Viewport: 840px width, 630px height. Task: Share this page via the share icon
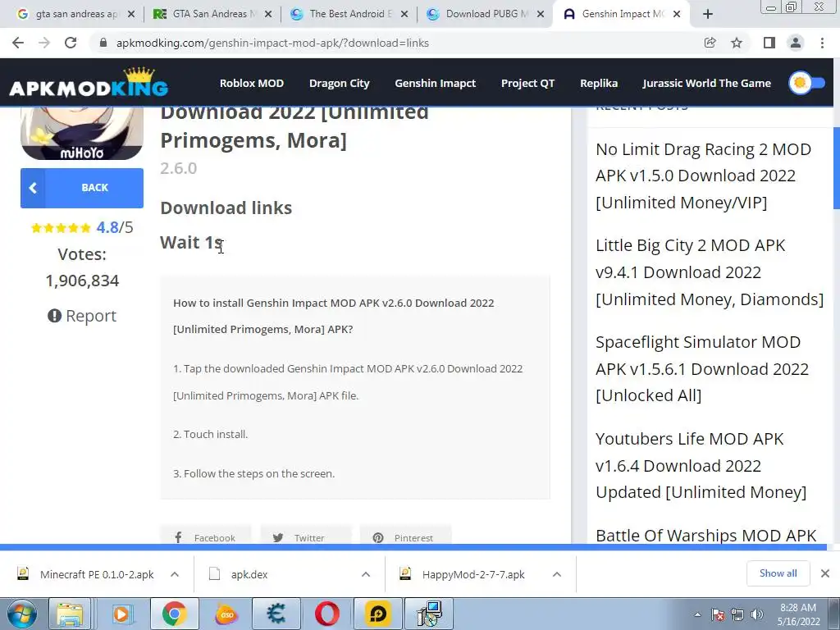pos(710,43)
